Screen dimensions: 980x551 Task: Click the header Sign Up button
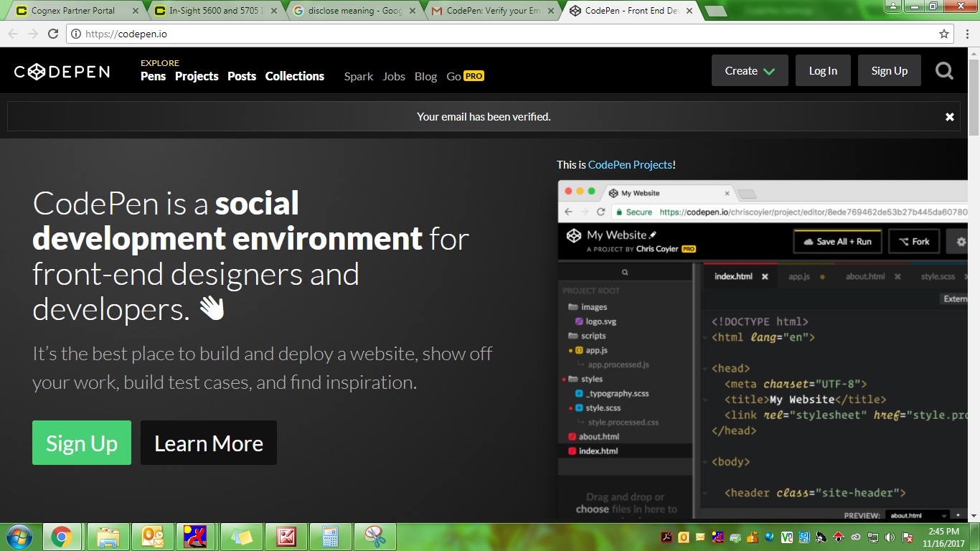tap(890, 70)
